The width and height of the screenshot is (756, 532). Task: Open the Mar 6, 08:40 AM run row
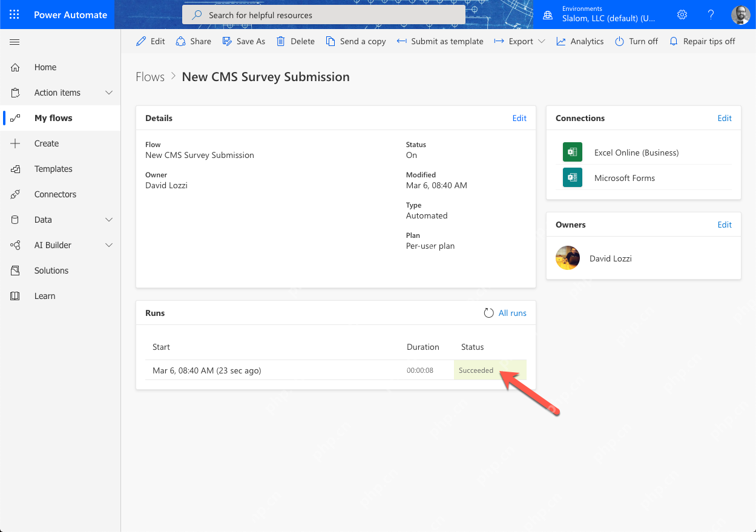click(336, 370)
